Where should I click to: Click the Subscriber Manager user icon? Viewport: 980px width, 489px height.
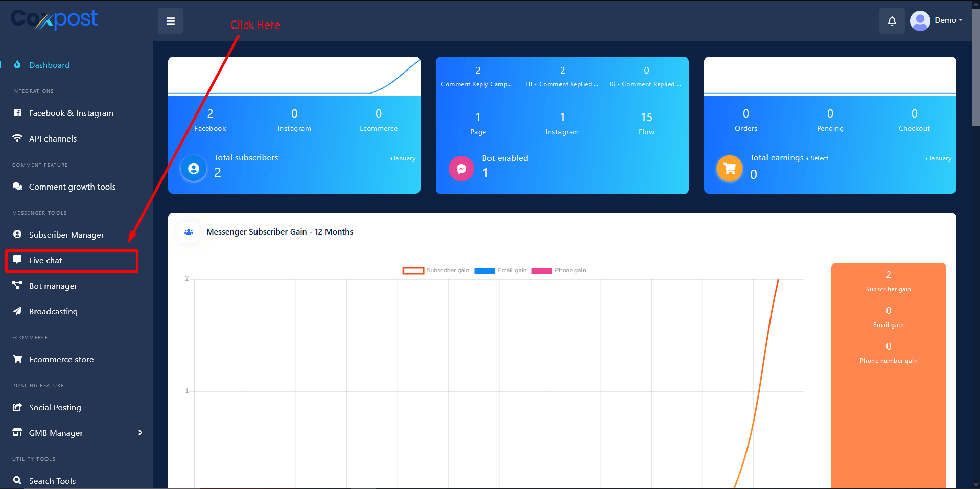[x=17, y=234]
